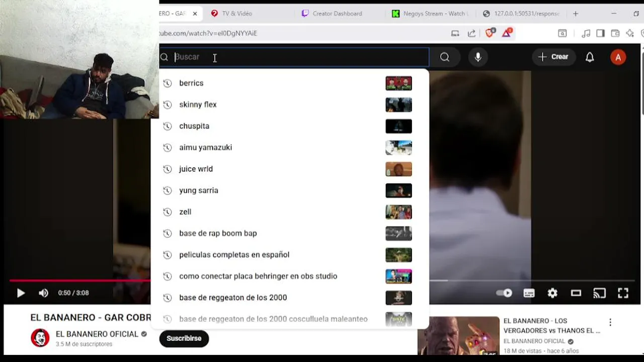Image resolution: width=644 pixels, height=362 pixels.
Task: Switch to the 127.0.0.1:50531 tab
Action: click(x=521, y=14)
